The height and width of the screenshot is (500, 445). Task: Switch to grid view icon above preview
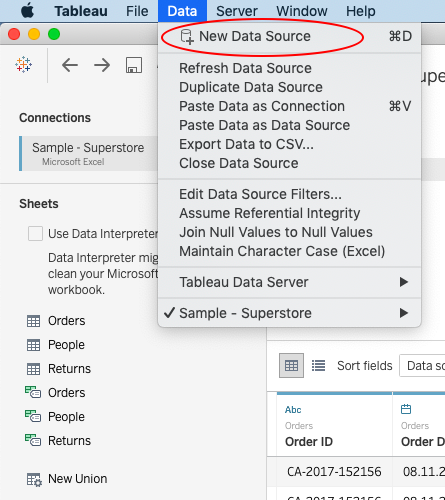[291, 366]
